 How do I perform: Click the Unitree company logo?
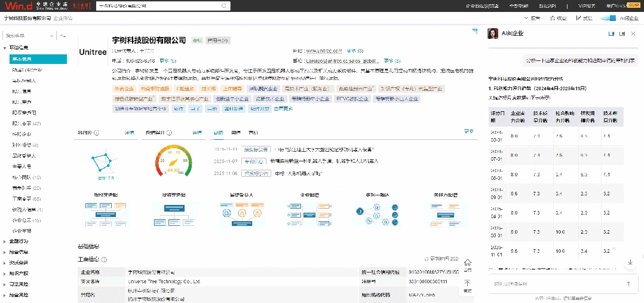[93, 53]
